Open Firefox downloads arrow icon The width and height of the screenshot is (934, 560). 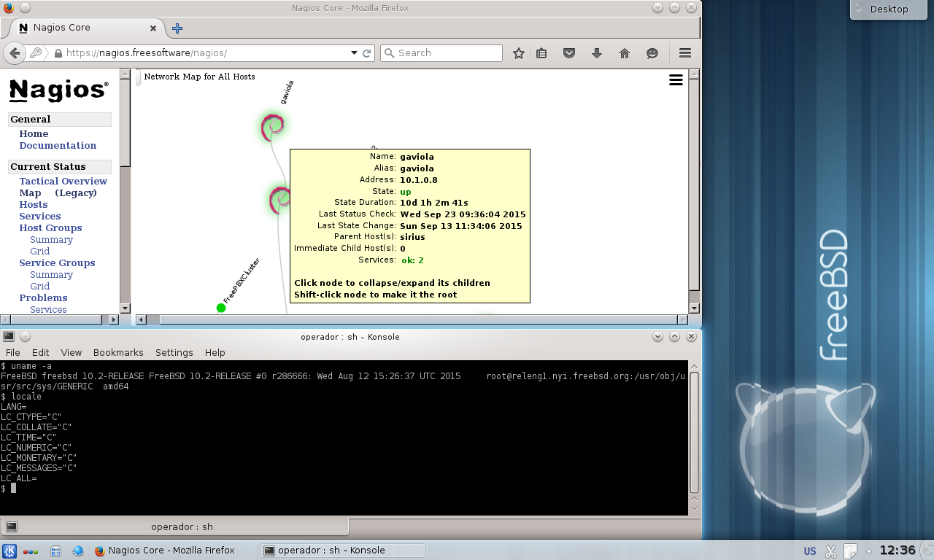(x=597, y=53)
